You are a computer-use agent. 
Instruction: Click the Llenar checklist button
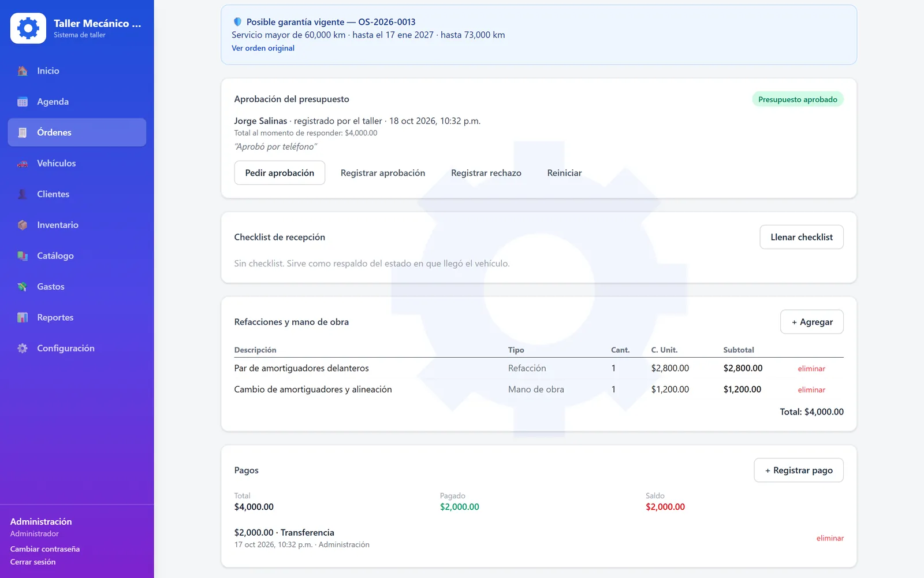[x=802, y=237]
